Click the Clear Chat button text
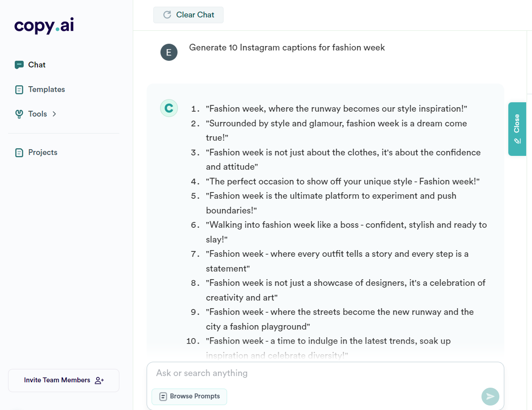532x410 pixels. coord(195,15)
